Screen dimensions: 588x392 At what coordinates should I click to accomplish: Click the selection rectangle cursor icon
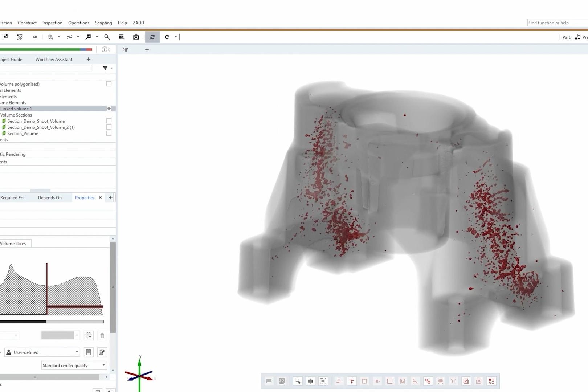pos(298,381)
